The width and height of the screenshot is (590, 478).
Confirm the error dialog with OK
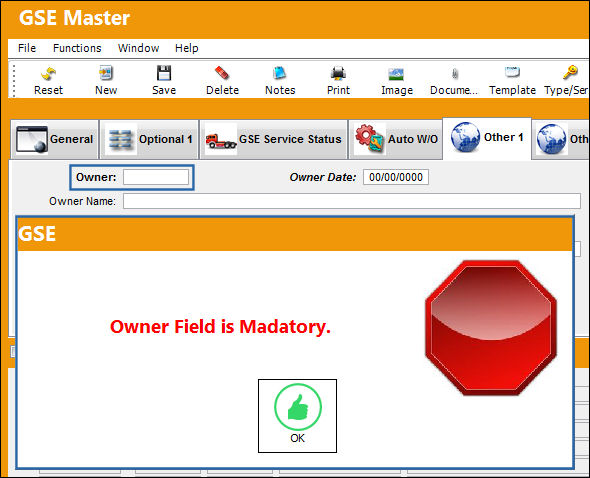coord(297,416)
